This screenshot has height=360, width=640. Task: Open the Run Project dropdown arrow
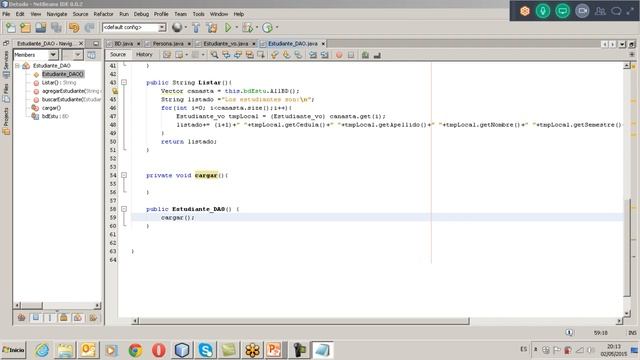[237, 27]
